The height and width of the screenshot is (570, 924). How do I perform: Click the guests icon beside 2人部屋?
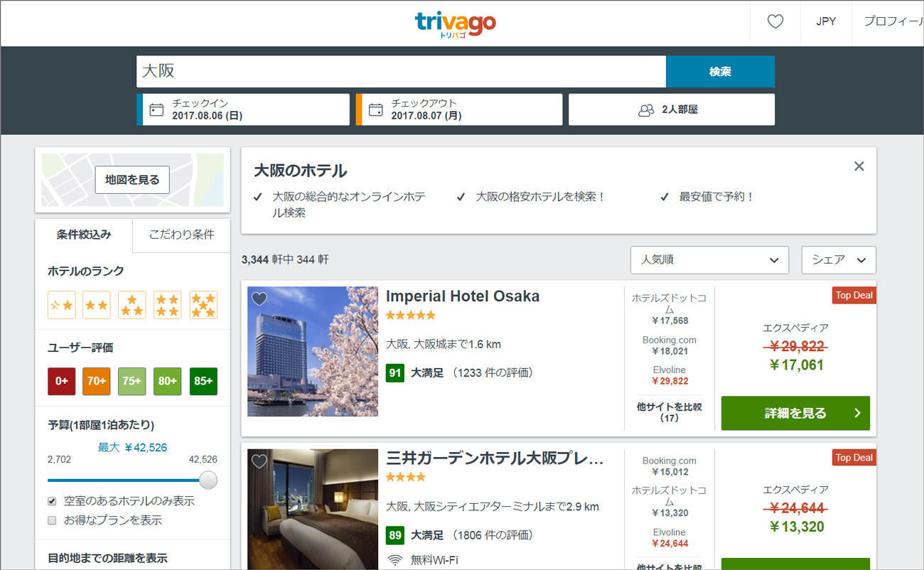646,110
